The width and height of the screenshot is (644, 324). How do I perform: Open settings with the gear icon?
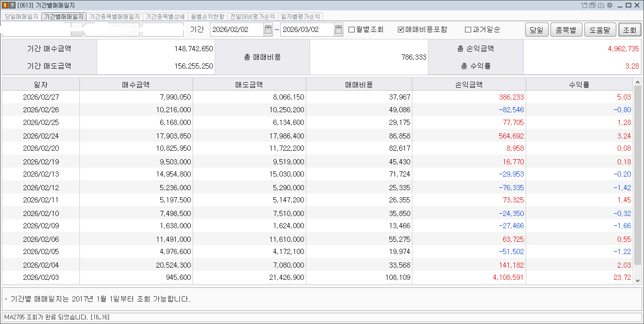coord(609,5)
